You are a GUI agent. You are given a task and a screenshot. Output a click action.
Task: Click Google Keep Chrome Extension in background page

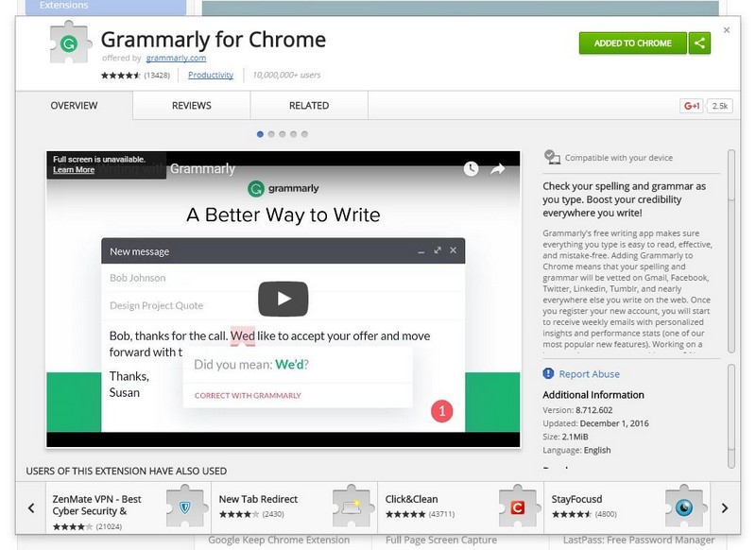pyautogui.click(x=279, y=541)
